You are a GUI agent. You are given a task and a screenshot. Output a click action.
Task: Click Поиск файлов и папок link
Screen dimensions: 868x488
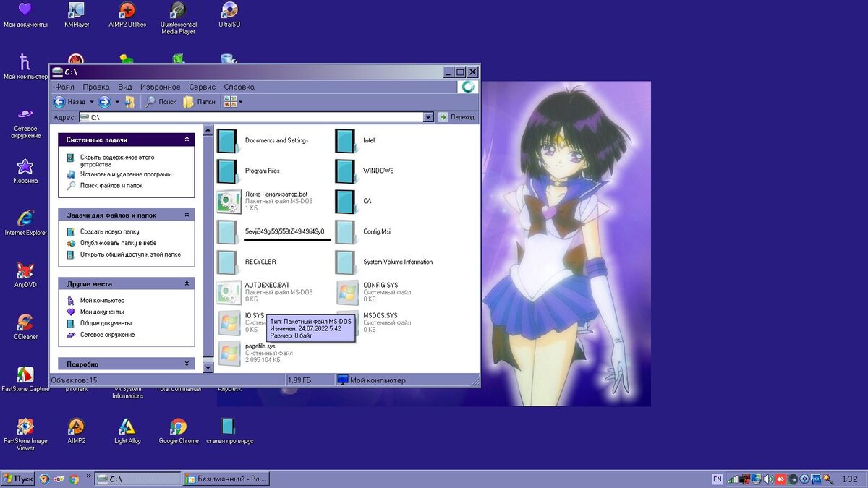tap(111, 186)
